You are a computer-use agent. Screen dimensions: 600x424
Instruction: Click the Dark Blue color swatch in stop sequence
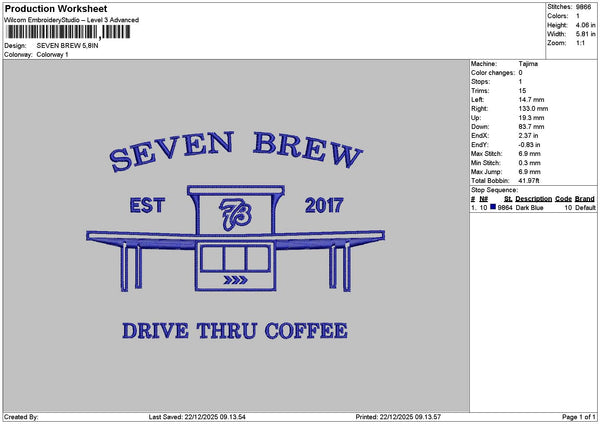(x=493, y=207)
